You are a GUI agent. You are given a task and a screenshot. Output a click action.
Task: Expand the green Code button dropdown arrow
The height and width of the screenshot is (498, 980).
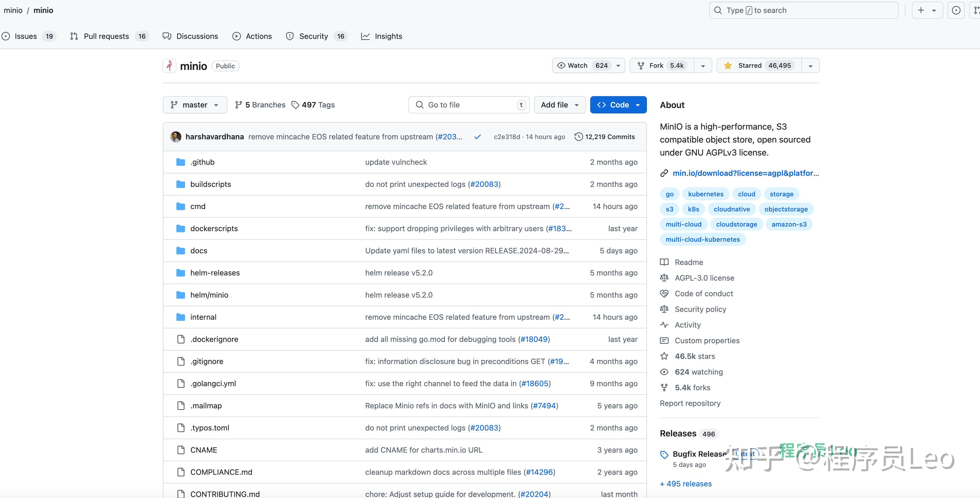pos(638,105)
